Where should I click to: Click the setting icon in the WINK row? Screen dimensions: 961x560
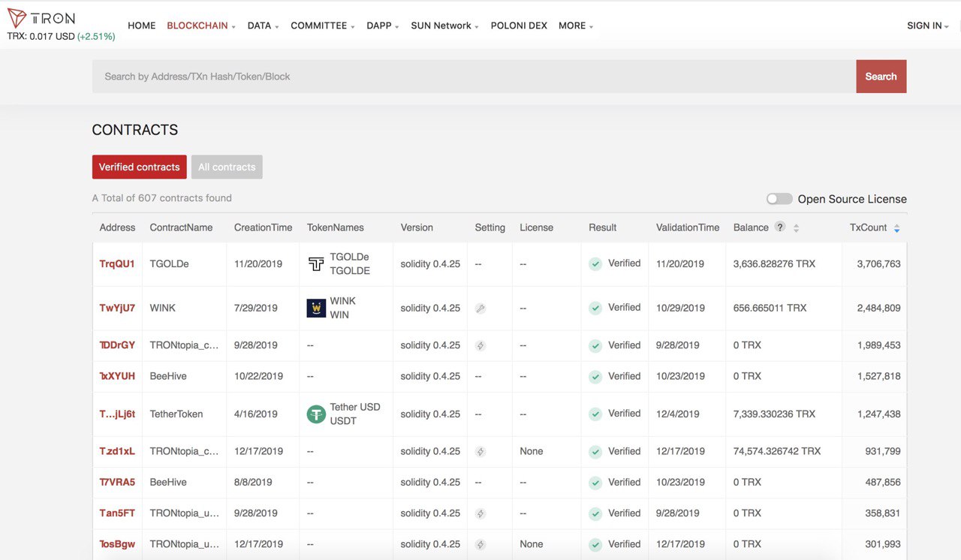(x=480, y=308)
